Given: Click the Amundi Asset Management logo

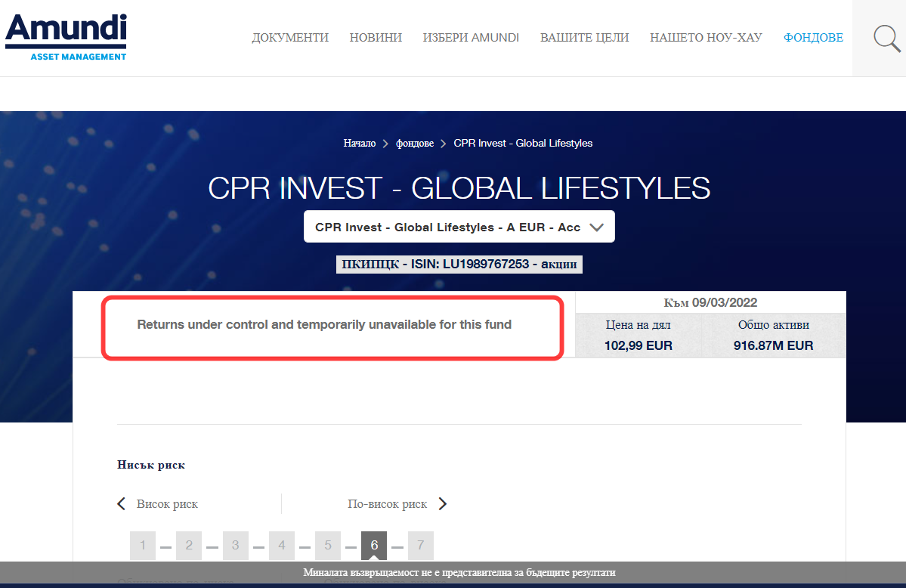Looking at the screenshot, I should point(66,36).
